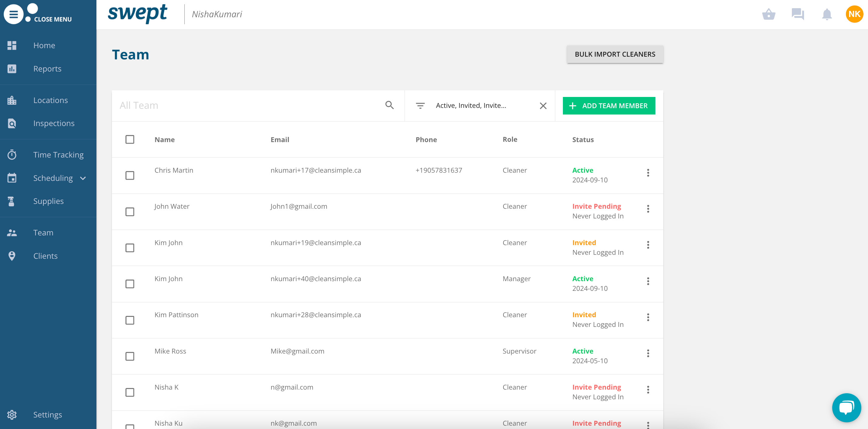Select the Chris Martin row checkbox
This screenshot has width=868, height=429.
pyautogui.click(x=130, y=175)
